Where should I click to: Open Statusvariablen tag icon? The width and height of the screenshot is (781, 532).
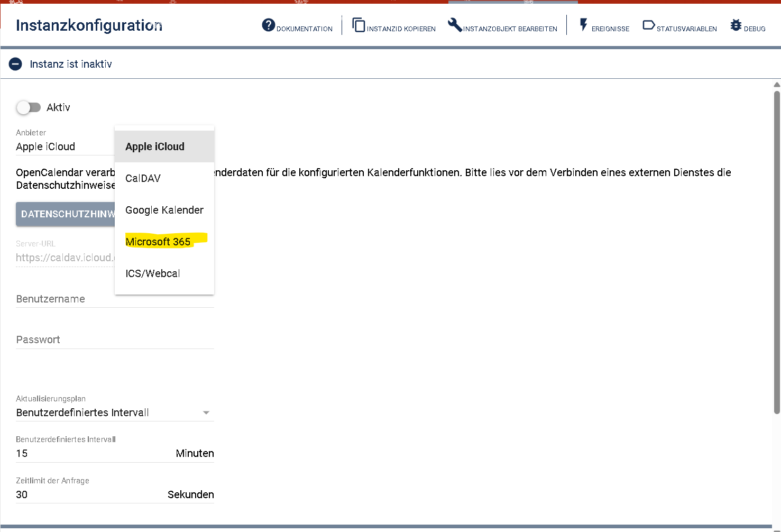[x=649, y=25]
